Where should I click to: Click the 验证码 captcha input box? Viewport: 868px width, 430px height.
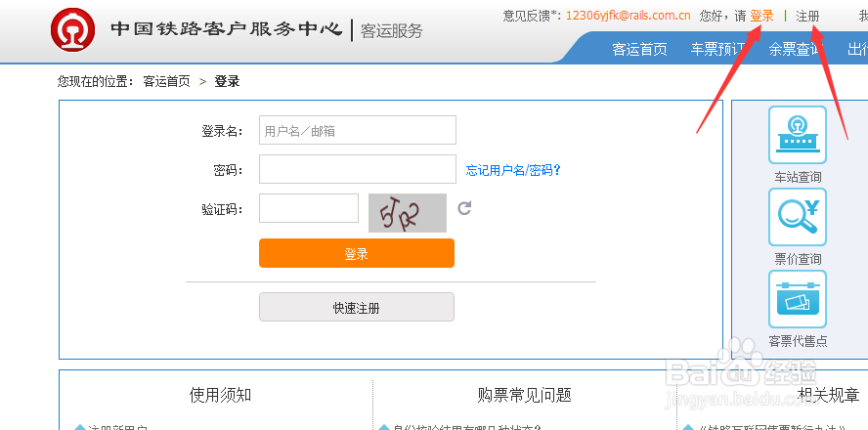[308, 208]
